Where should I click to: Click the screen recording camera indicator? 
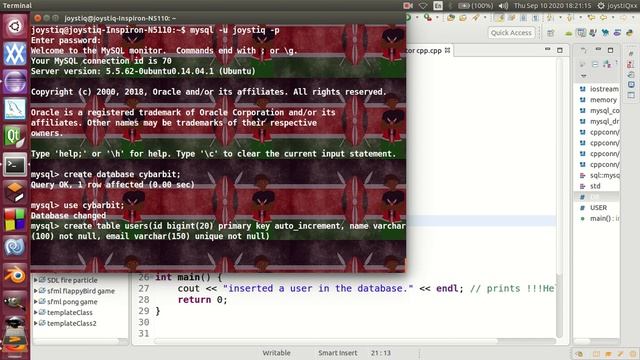tap(407, 5)
